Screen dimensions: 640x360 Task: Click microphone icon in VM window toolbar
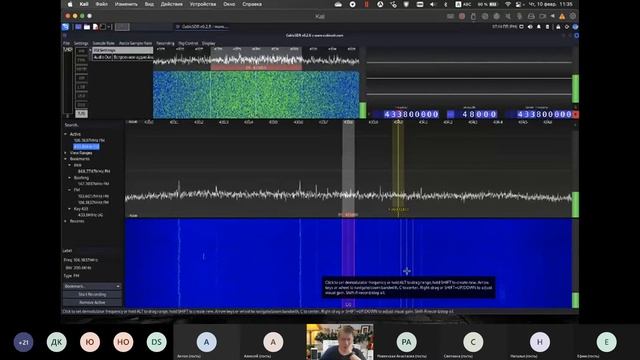point(520,16)
